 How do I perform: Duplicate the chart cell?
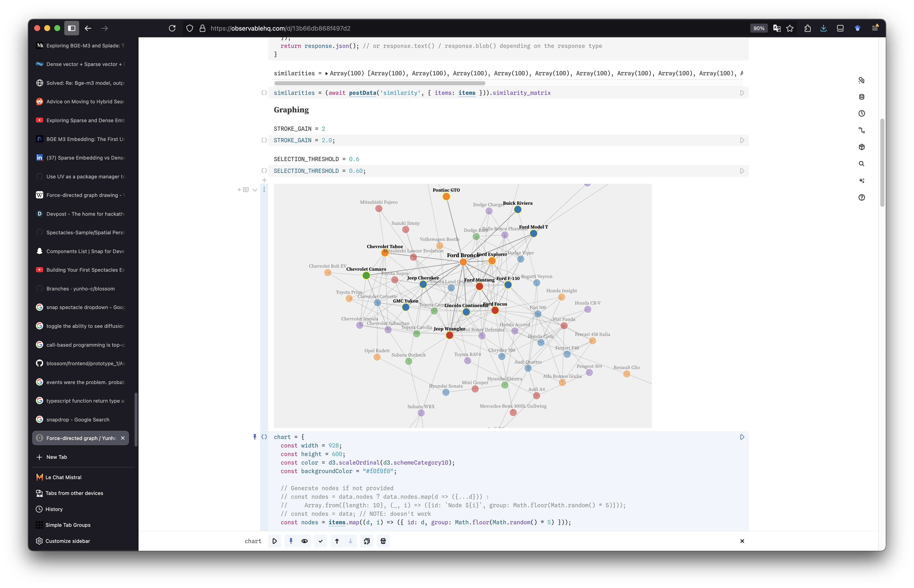click(x=366, y=541)
